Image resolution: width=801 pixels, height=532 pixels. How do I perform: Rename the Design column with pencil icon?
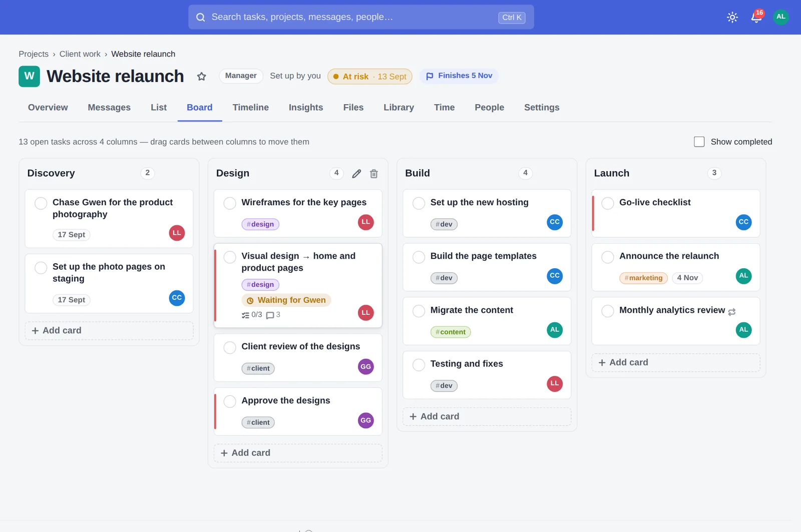pyautogui.click(x=356, y=174)
